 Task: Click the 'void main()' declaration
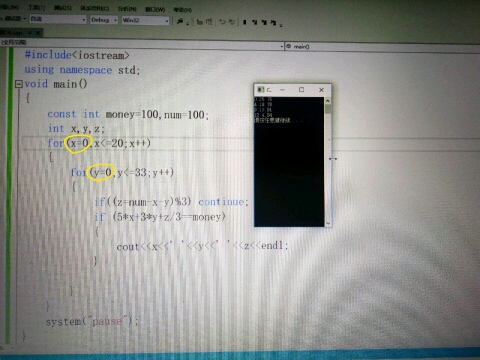pos(56,84)
